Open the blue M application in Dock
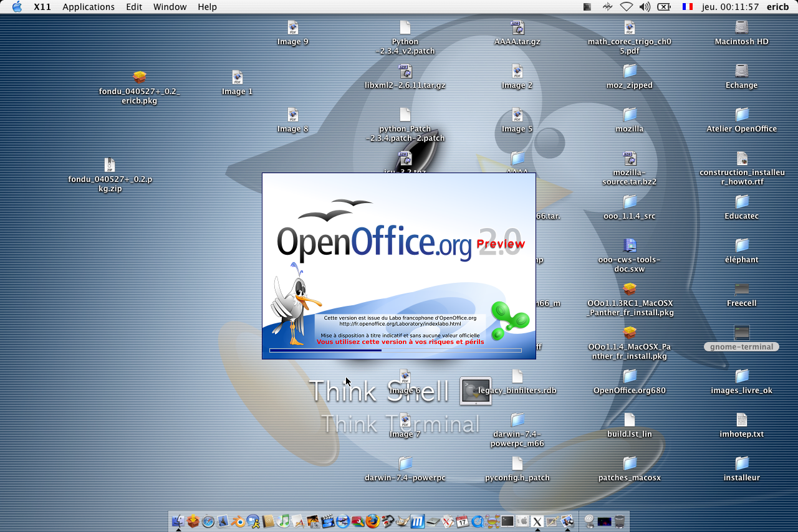 pos(417,521)
